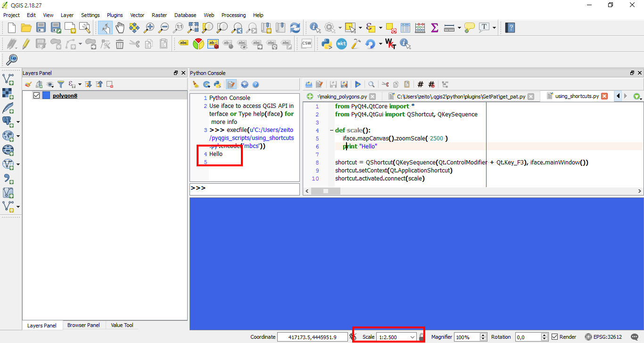Open the attribute table icon
Screen dimensions: 644x343
pyautogui.click(x=405, y=28)
